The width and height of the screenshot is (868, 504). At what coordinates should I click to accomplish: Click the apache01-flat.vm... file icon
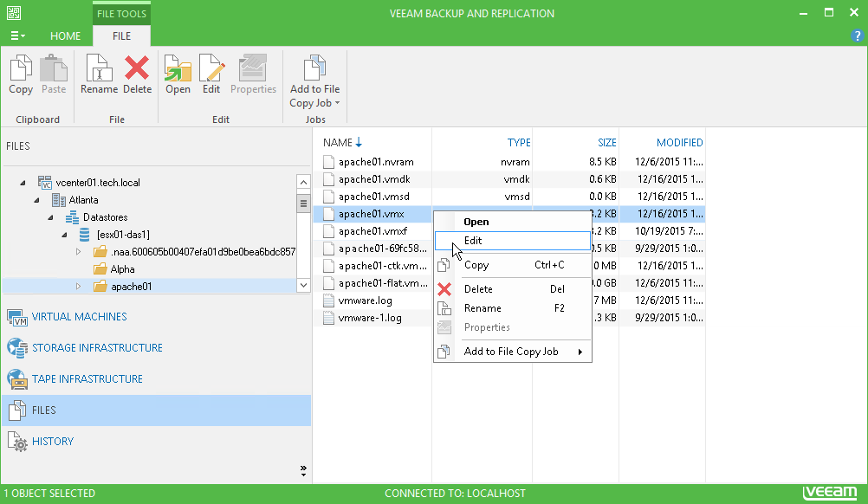pos(328,283)
